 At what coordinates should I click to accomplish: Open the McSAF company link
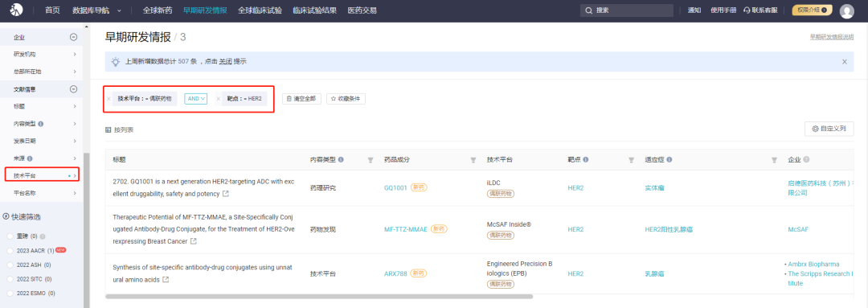click(x=798, y=229)
